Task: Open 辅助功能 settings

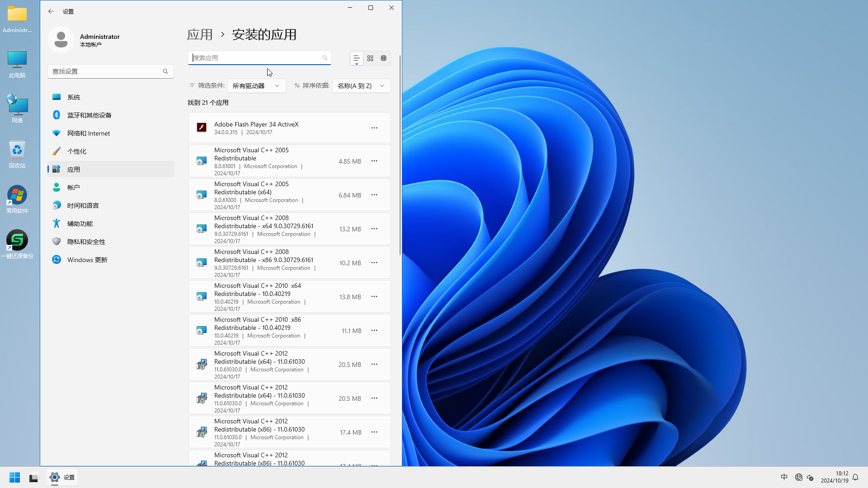Action: pyautogui.click(x=111, y=224)
